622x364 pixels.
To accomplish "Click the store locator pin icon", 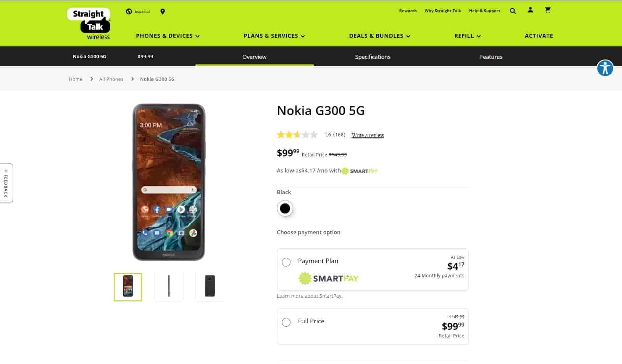I will pos(162,11).
